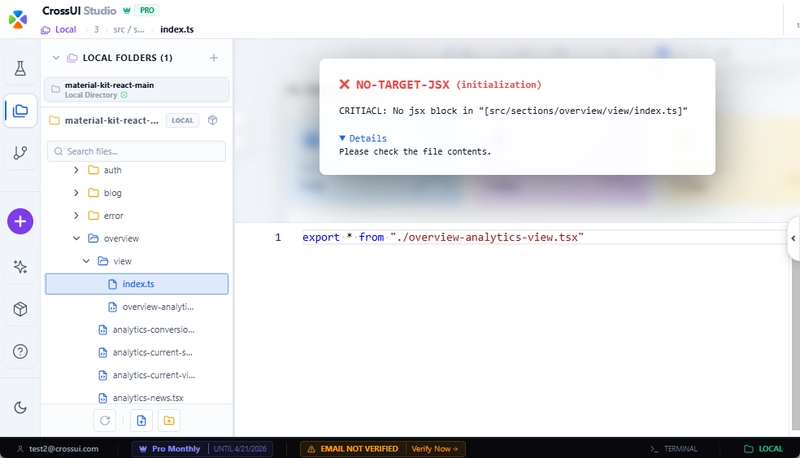Click the CrossUI Studio logo icon

[x=18, y=19]
